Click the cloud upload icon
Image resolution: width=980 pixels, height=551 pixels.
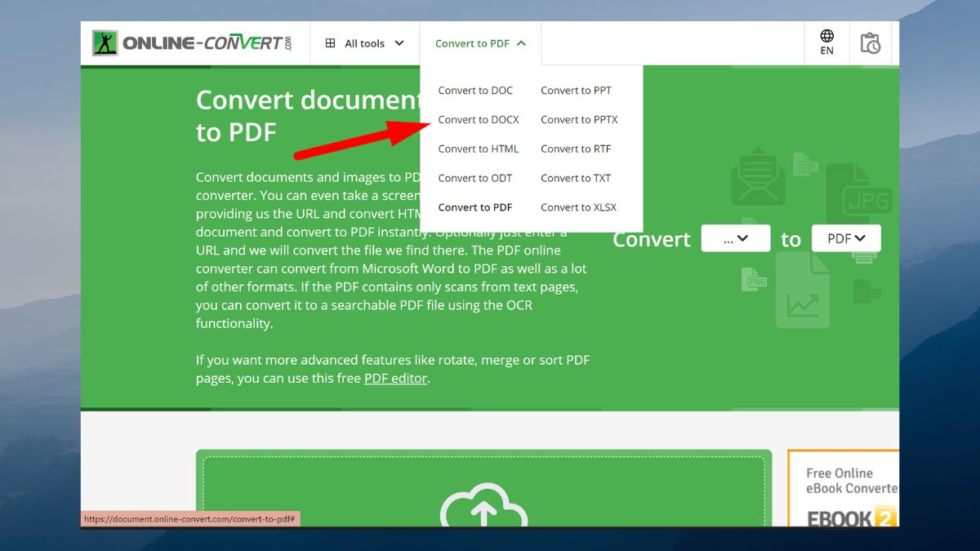pyautogui.click(x=483, y=506)
